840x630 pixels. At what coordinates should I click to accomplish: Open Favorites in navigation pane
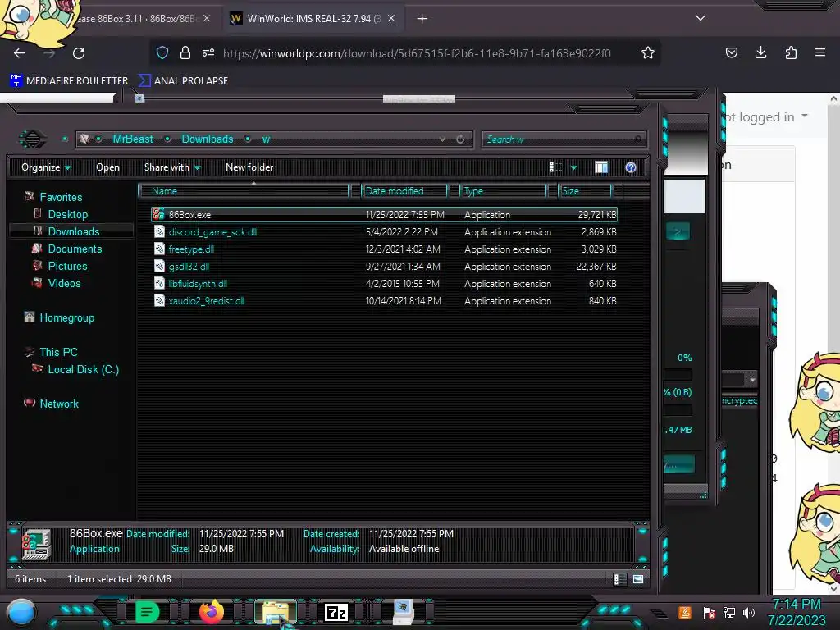[61, 197]
